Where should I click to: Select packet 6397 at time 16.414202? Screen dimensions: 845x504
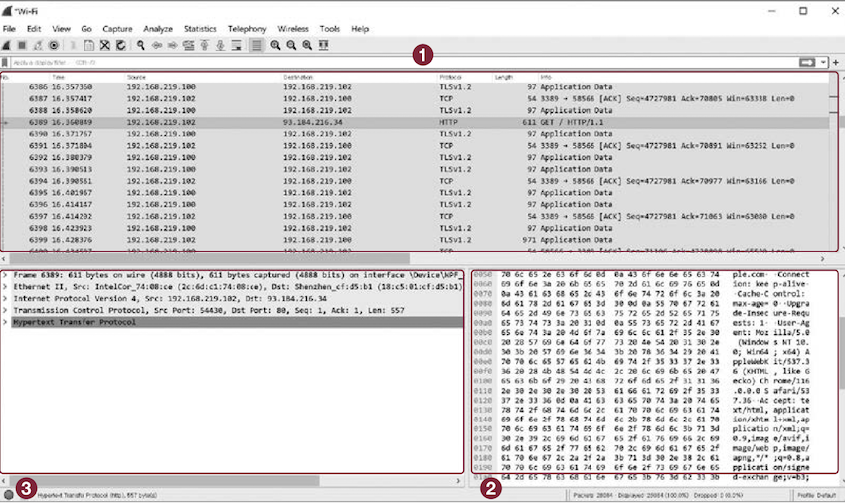(415, 216)
